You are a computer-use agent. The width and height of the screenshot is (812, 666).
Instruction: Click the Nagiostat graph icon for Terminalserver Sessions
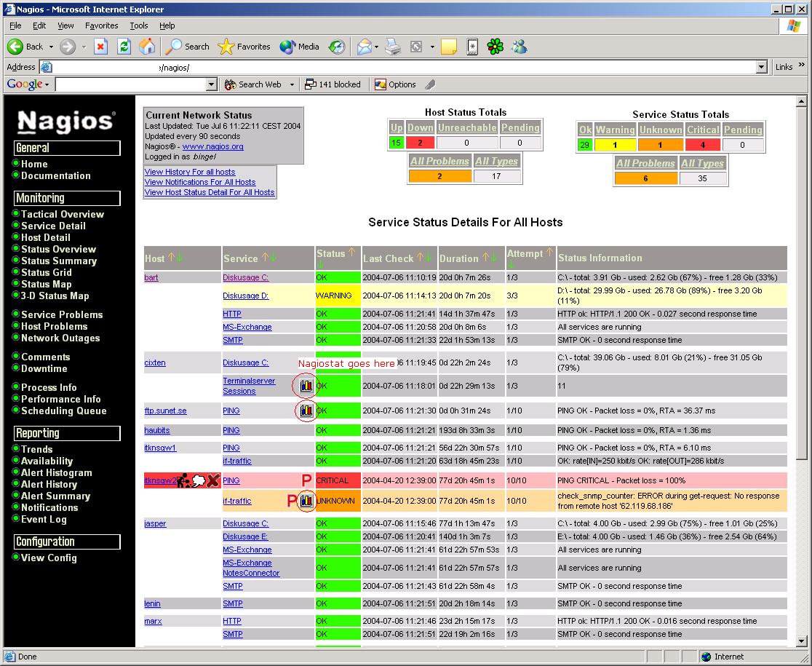click(x=306, y=385)
